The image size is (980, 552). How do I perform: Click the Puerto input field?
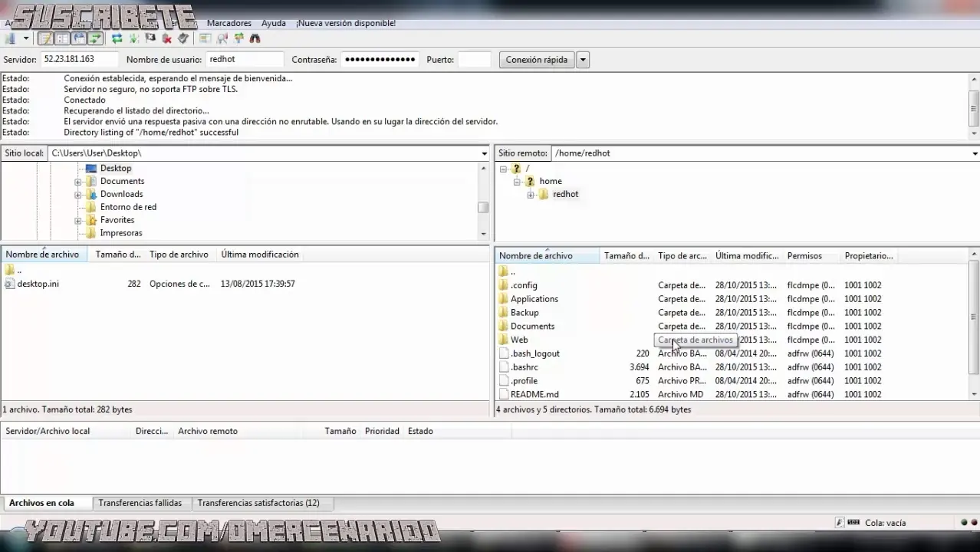(475, 59)
